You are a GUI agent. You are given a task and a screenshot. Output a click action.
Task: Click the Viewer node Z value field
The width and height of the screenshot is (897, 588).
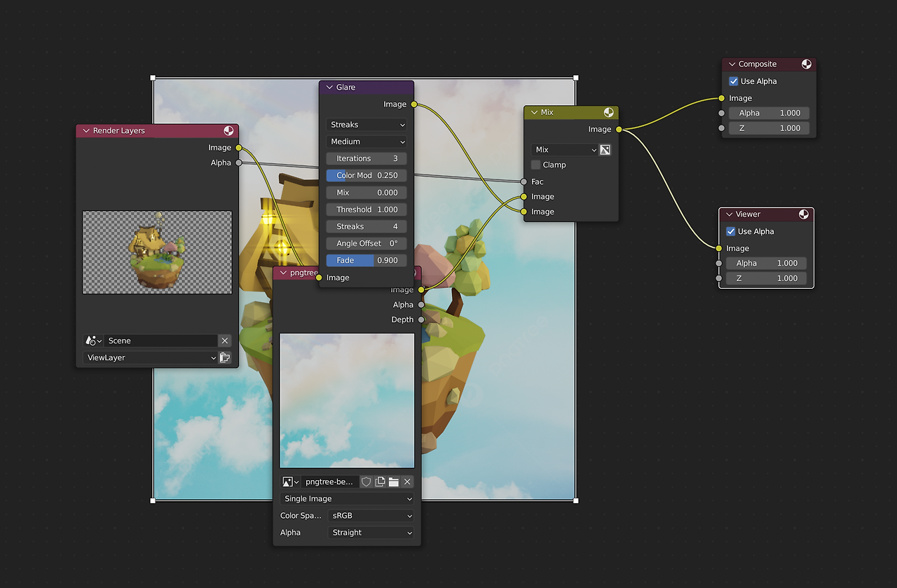coord(767,278)
